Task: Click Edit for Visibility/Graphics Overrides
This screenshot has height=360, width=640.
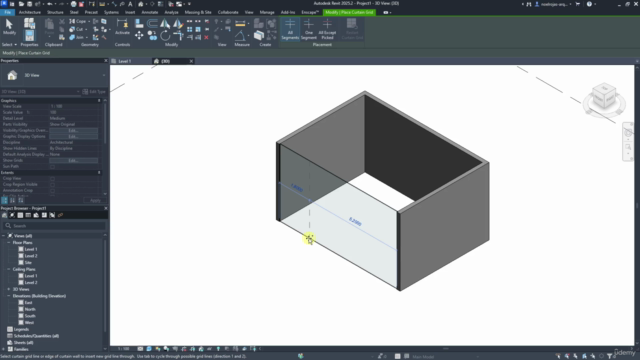Action: [73, 131]
